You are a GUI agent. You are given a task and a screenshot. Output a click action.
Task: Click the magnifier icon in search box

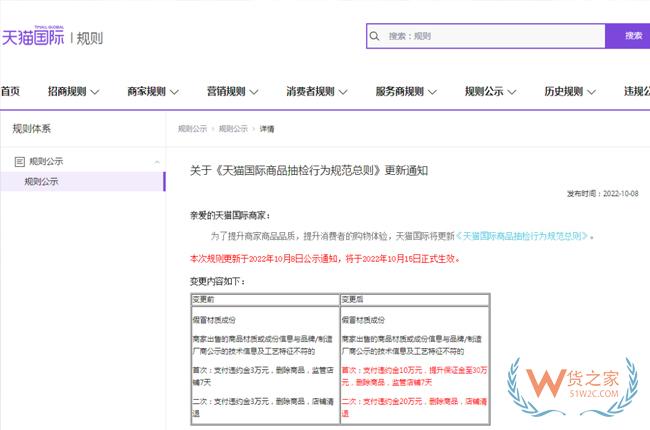pyautogui.click(x=374, y=36)
